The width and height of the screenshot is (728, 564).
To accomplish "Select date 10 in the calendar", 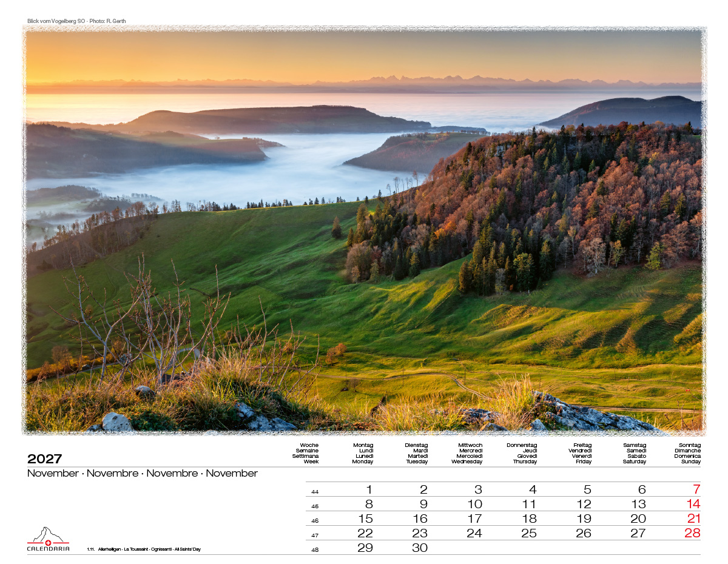I will click(475, 504).
